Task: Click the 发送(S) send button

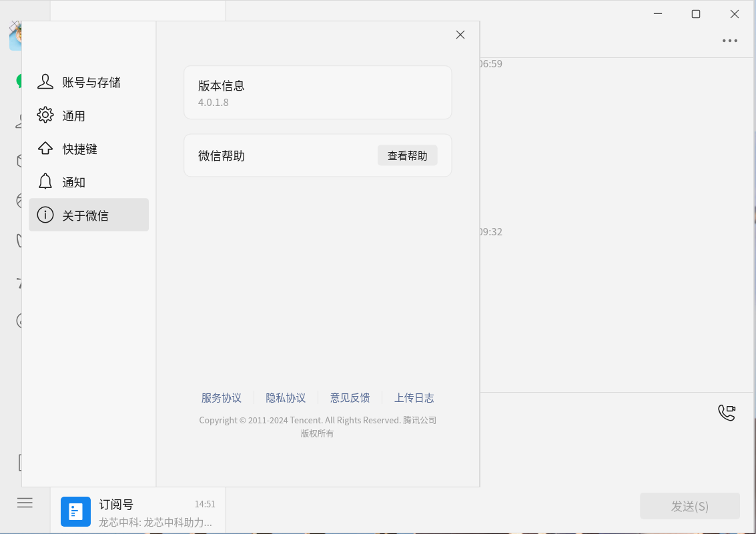Action: [690, 506]
